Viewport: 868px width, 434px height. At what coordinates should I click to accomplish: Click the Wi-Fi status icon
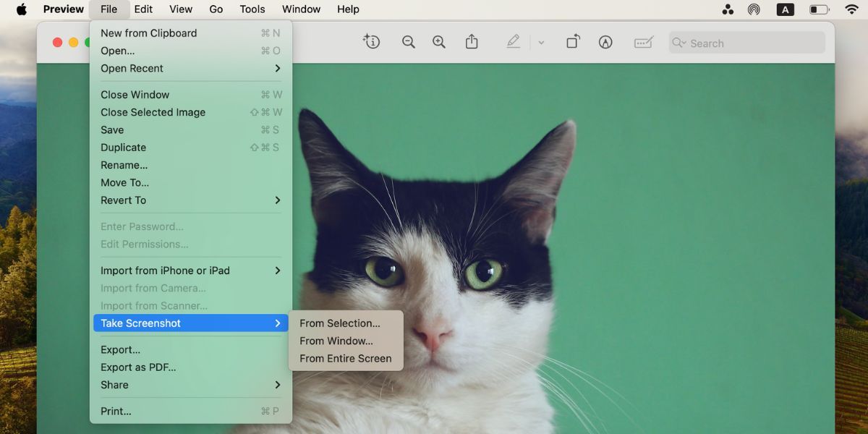(851, 9)
